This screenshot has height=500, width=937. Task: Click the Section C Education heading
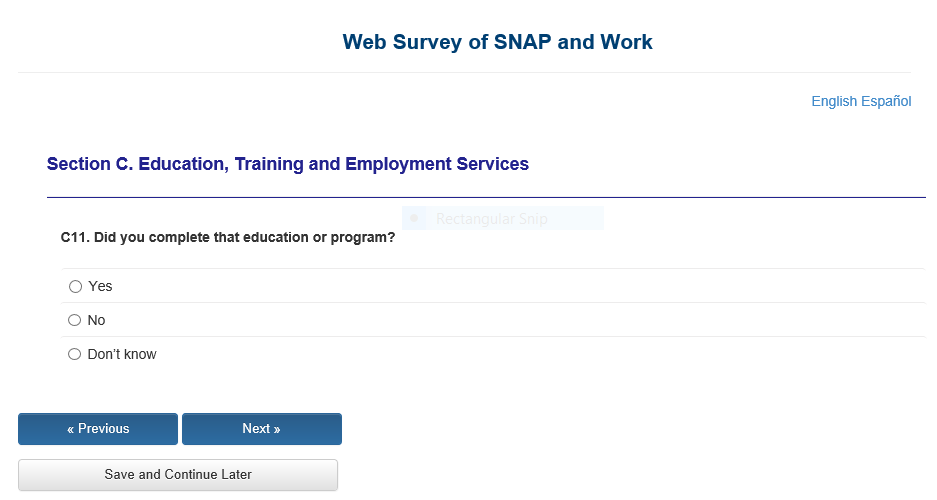[287, 164]
